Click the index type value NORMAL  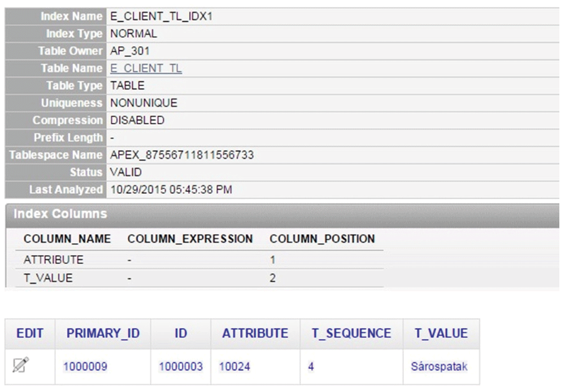pos(134,33)
